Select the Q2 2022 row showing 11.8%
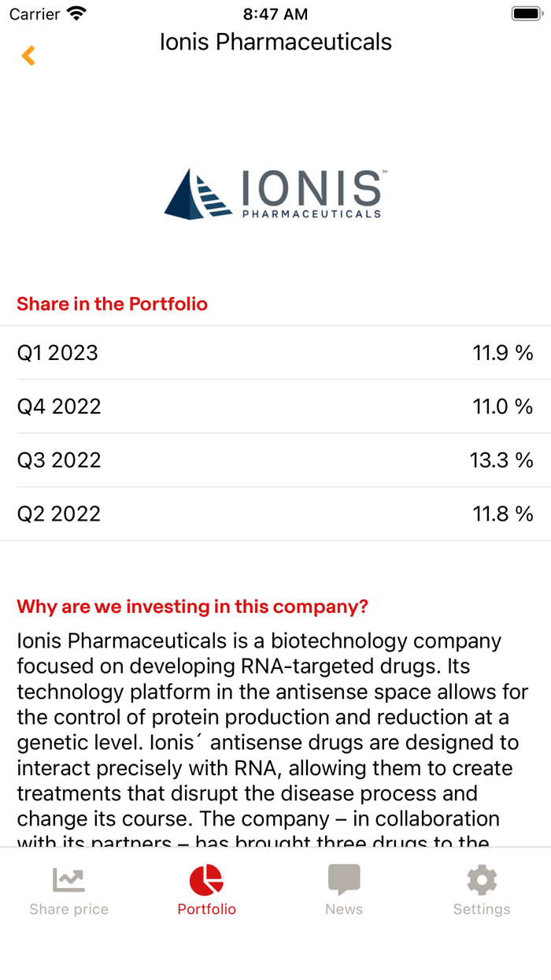 [x=275, y=513]
